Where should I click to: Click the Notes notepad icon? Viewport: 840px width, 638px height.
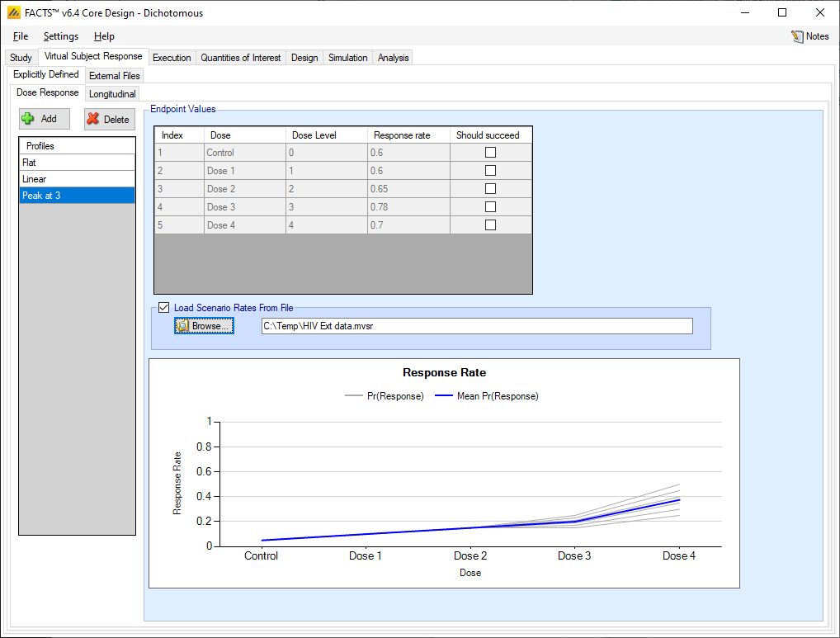click(x=796, y=36)
